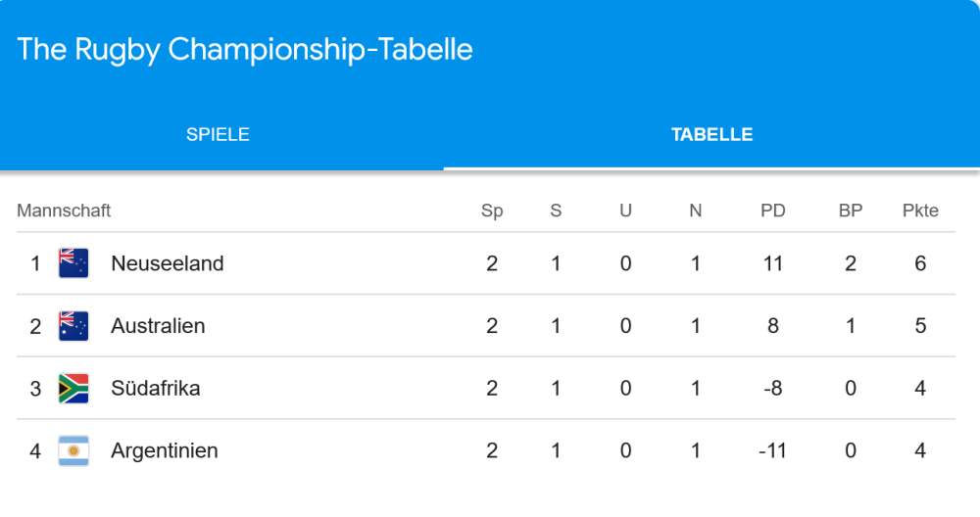This screenshot has width=980, height=517.
Task: Click the Australia flag icon
Action: tap(73, 326)
